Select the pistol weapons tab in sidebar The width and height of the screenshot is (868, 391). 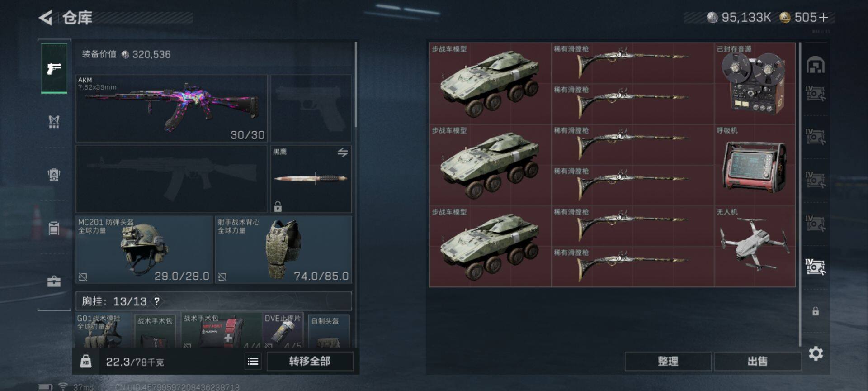pos(54,68)
